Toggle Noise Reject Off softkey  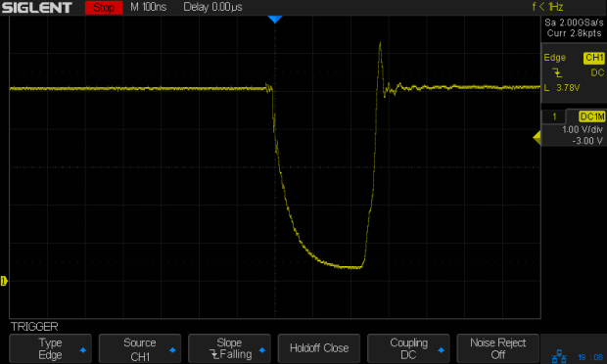point(497,348)
